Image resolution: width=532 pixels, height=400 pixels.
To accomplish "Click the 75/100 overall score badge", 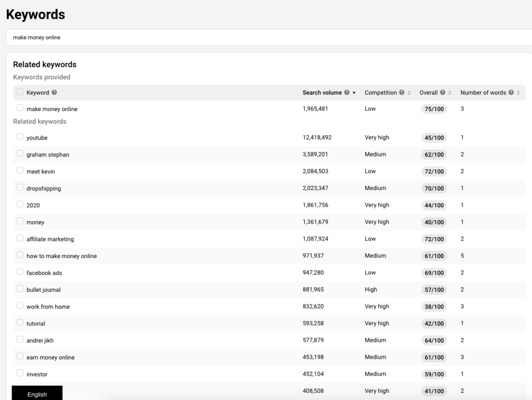I will 434,109.
